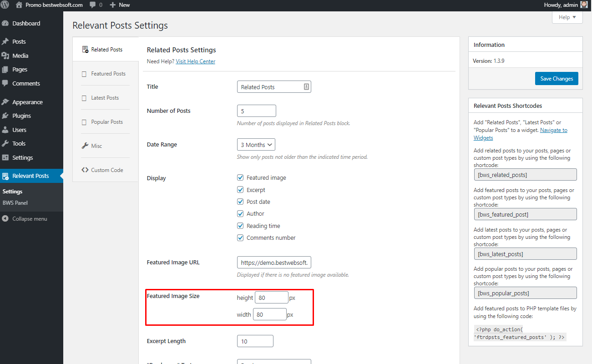This screenshot has width=592, height=364.
Task: Click the icon inside the Title field
Action: coord(306,86)
